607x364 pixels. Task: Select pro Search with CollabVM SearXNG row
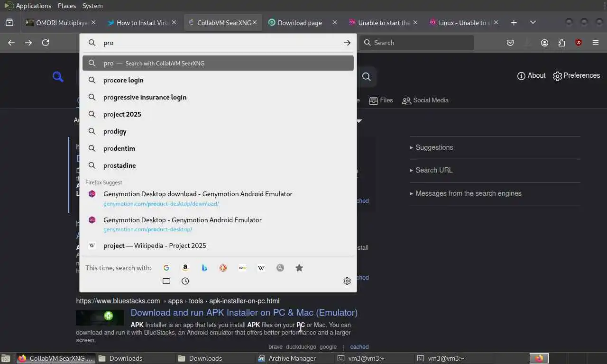tap(218, 63)
